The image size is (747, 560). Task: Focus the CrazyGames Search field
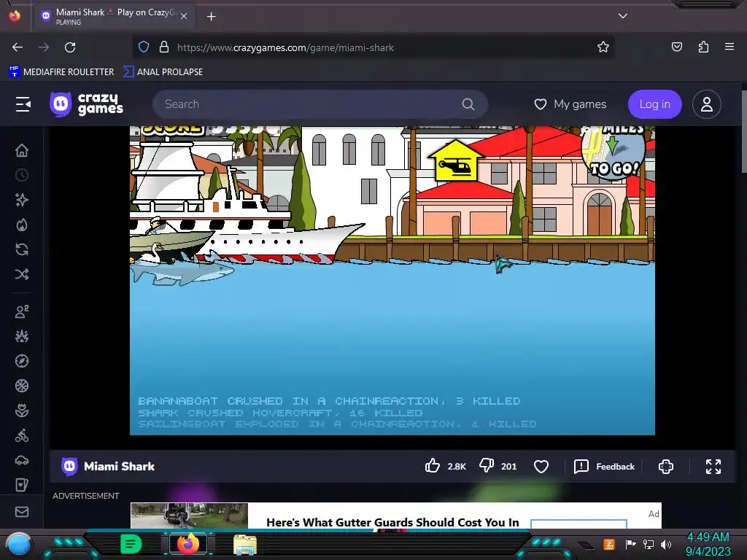click(320, 104)
